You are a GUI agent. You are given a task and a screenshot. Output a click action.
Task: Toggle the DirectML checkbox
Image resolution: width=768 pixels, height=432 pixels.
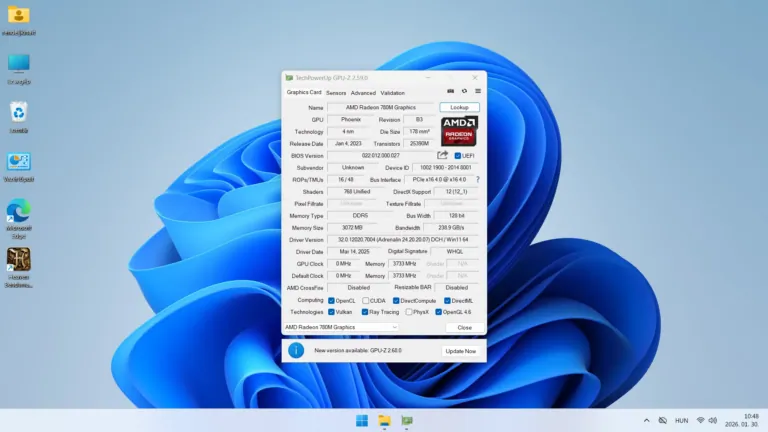pyautogui.click(x=447, y=301)
